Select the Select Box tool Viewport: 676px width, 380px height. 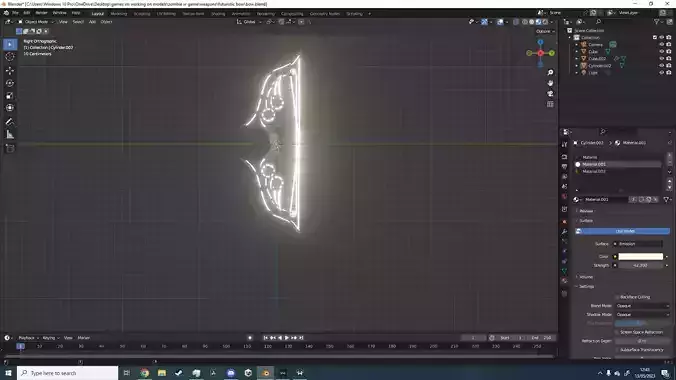(x=10, y=44)
